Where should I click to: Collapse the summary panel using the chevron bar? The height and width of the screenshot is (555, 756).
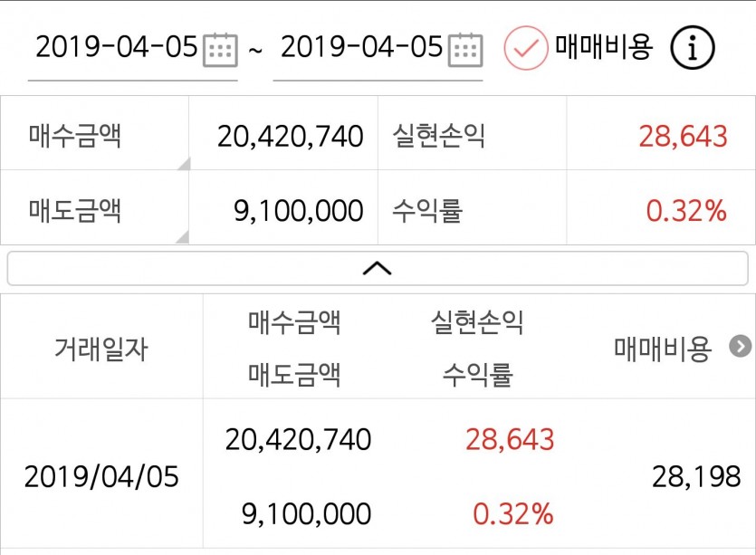[x=378, y=268]
